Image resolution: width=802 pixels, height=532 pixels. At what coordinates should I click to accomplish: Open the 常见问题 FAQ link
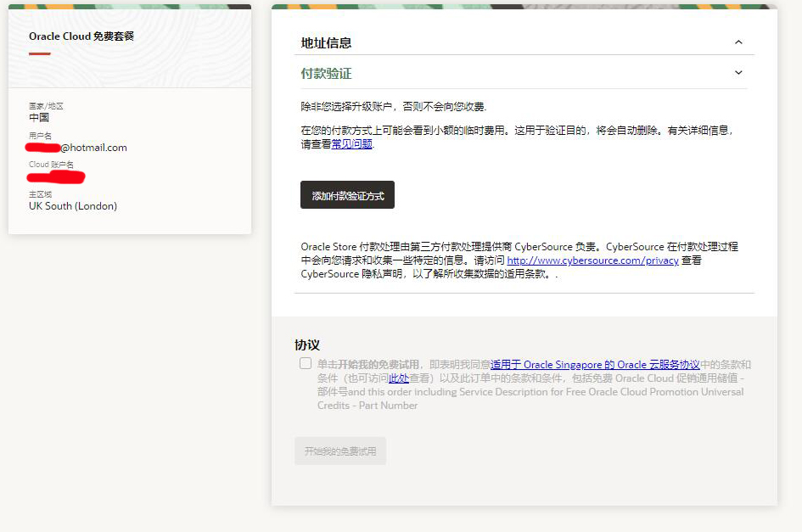[x=351, y=144]
